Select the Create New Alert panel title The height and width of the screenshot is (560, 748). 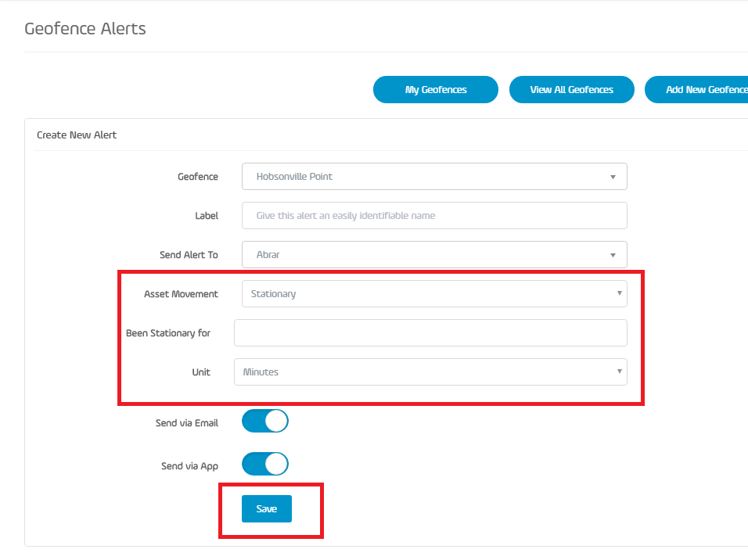click(77, 135)
